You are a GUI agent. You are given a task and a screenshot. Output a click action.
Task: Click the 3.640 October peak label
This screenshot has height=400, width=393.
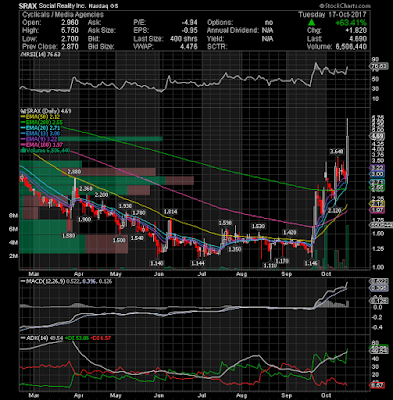(x=337, y=152)
